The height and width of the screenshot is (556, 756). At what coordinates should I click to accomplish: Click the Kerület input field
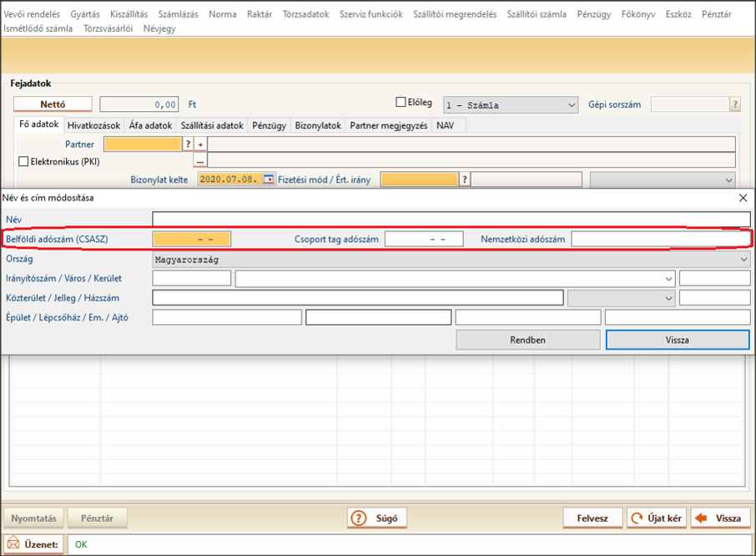click(714, 279)
